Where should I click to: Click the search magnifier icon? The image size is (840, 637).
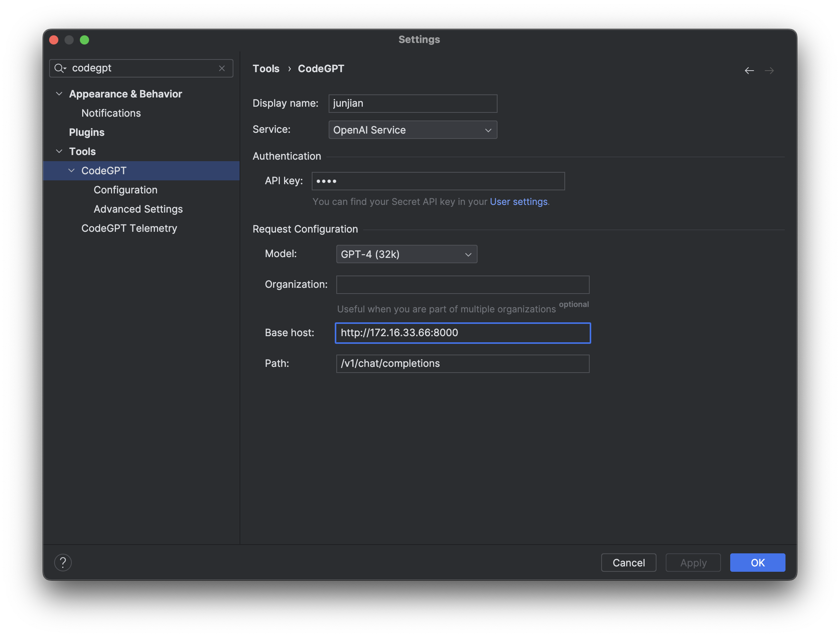click(x=60, y=68)
